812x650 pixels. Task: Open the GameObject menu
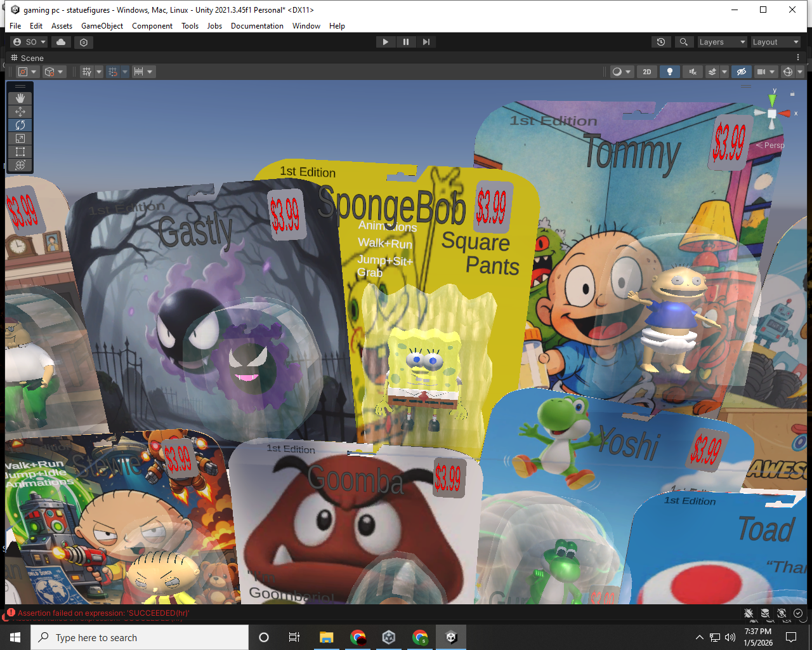(102, 26)
